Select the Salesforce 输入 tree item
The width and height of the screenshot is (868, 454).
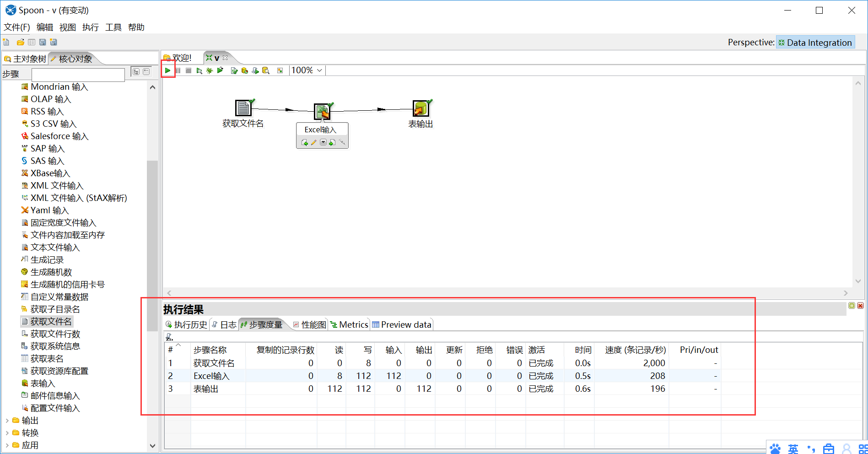click(x=54, y=136)
